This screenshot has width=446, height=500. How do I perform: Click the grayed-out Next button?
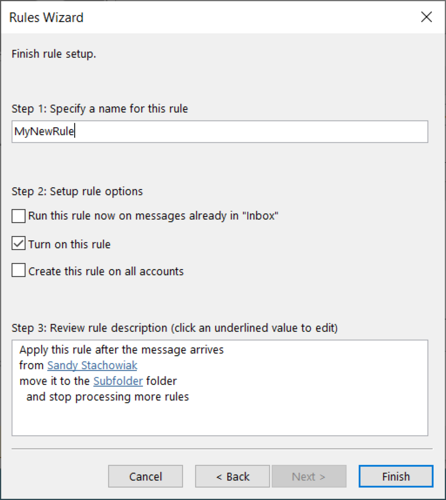click(309, 476)
